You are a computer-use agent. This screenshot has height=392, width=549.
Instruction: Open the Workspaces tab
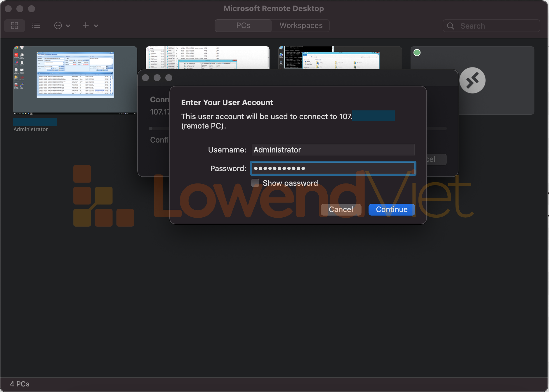301,26
